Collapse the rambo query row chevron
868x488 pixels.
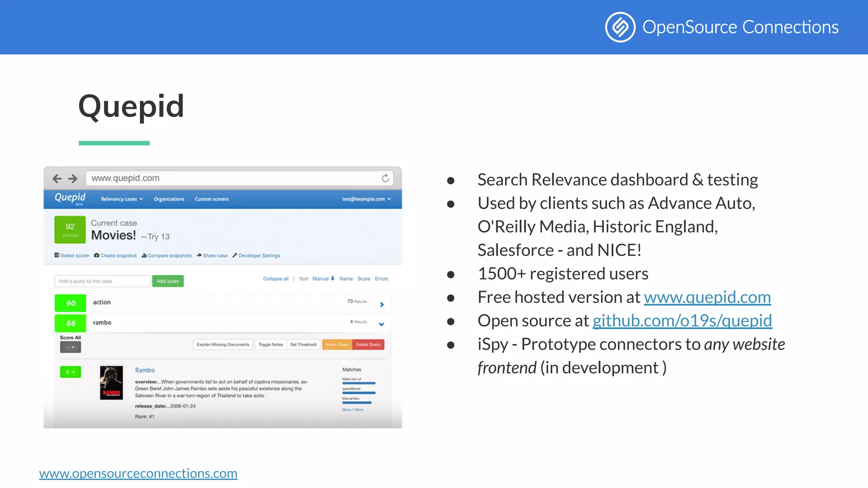pyautogui.click(x=381, y=324)
